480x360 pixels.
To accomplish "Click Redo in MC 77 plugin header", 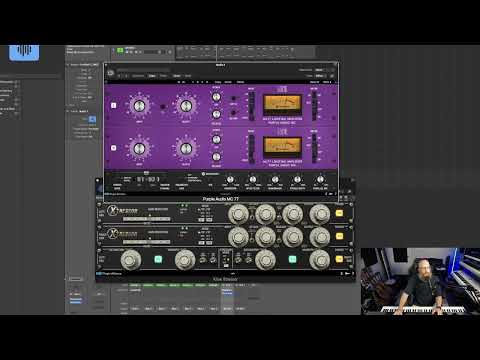I will coord(188,76).
